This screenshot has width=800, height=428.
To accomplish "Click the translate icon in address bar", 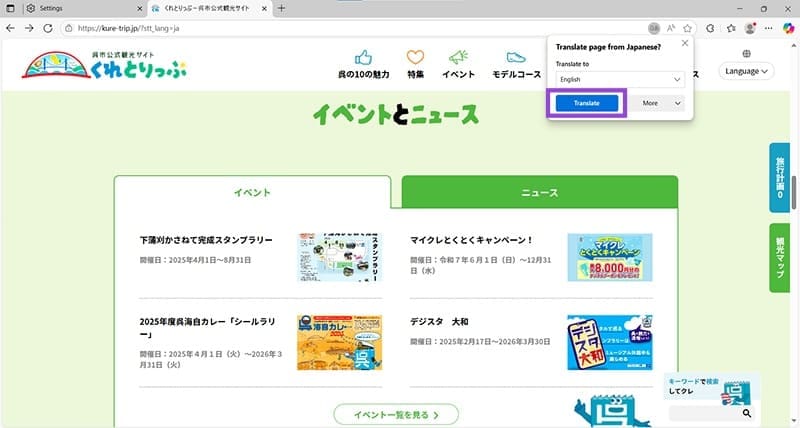I will [654, 28].
